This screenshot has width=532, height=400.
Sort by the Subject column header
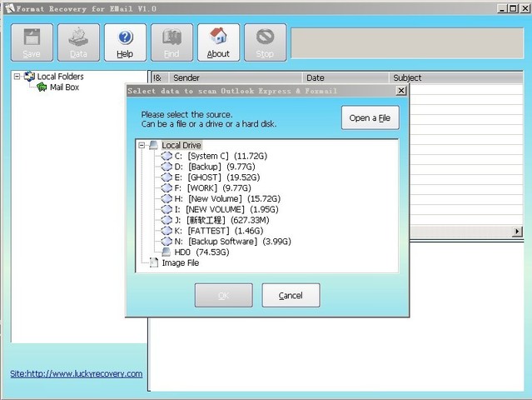tap(455, 77)
